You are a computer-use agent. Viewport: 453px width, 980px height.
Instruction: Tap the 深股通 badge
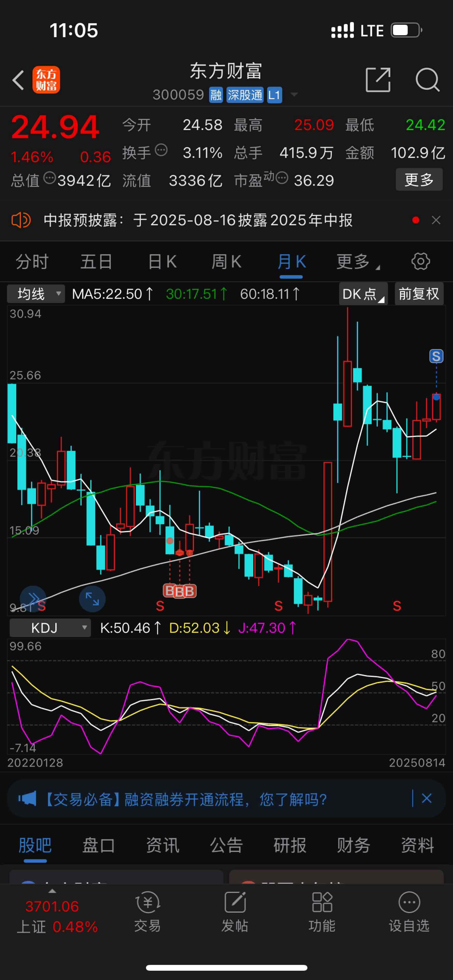pos(245,95)
